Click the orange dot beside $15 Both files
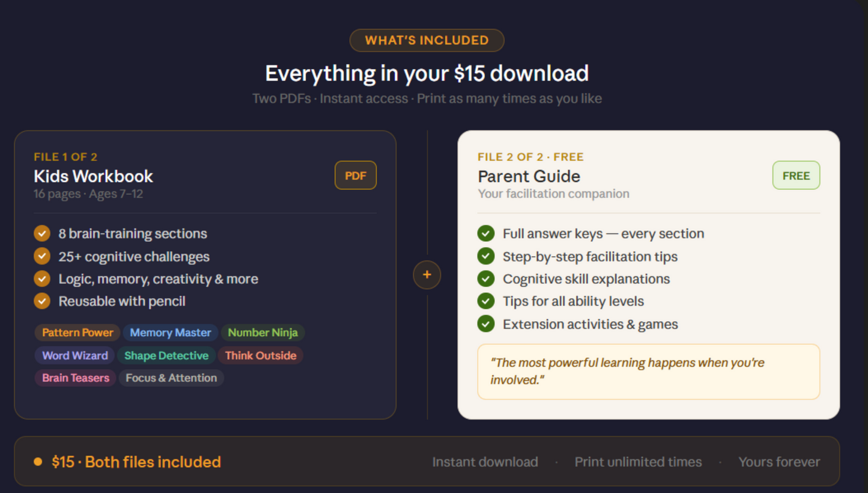This screenshot has width=868, height=493. (x=38, y=462)
